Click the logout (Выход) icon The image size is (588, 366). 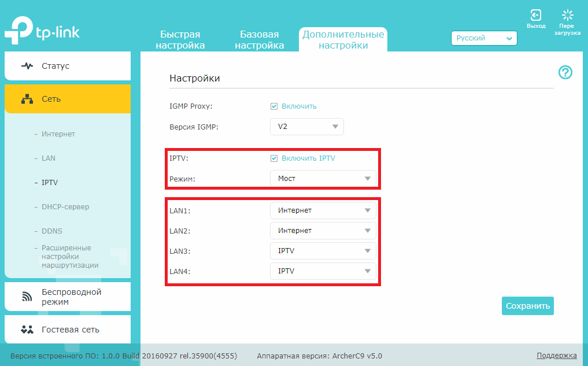(x=536, y=16)
